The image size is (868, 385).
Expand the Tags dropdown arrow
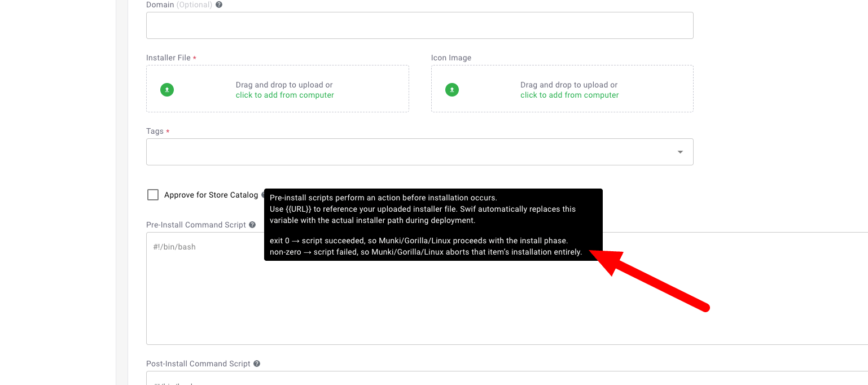click(680, 152)
